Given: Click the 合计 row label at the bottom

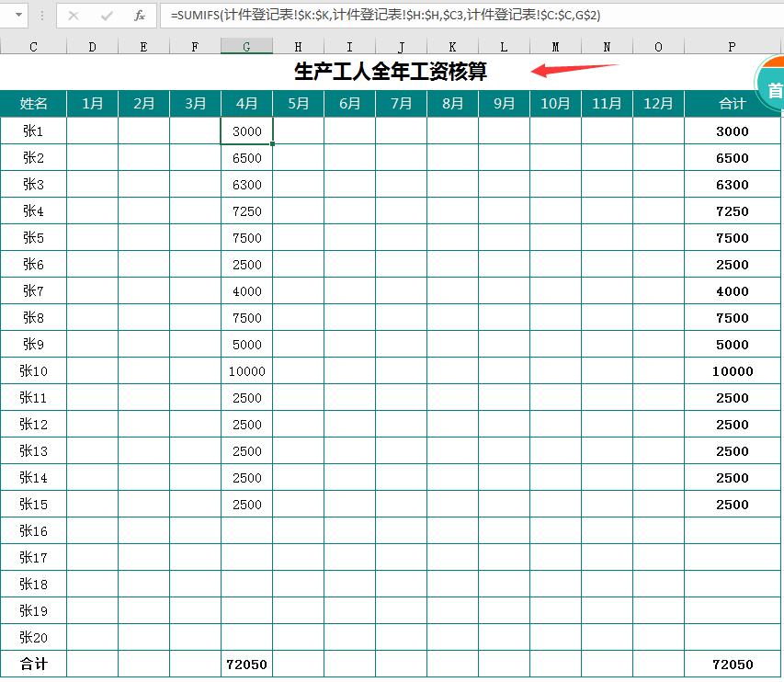Looking at the screenshot, I should pos(33,664).
